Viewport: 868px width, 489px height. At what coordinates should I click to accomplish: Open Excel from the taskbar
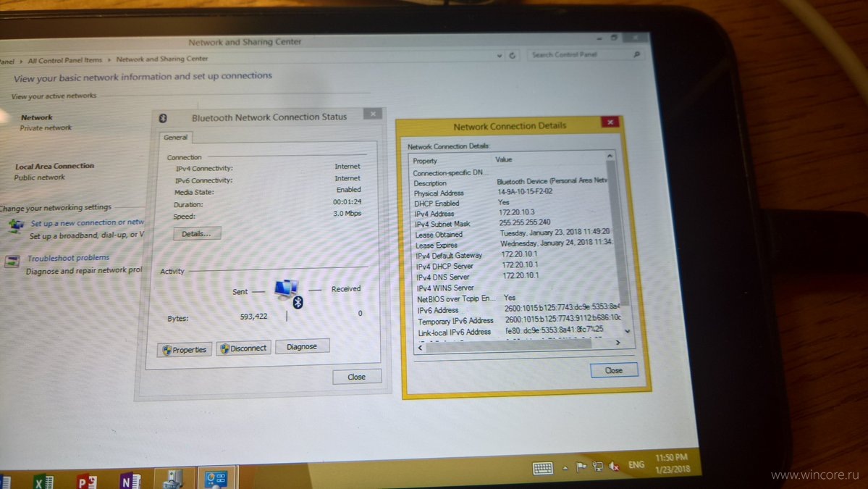(x=43, y=482)
